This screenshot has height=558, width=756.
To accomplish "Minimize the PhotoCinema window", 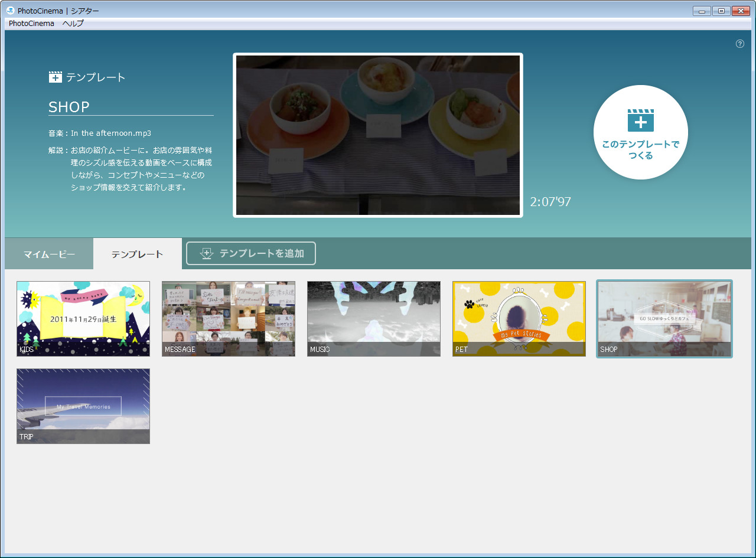I will (x=702, y=11).
